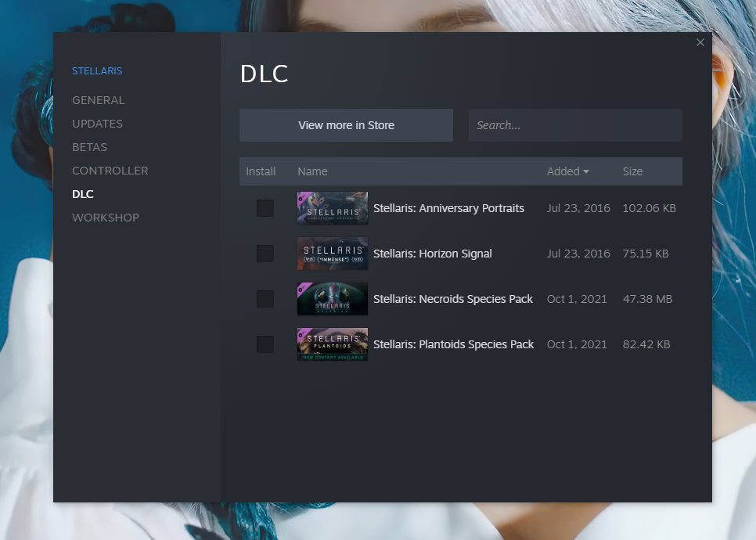Switch to the Workshop tab
Viewport: 756px width, 540px height.
(x=106, y=218)
